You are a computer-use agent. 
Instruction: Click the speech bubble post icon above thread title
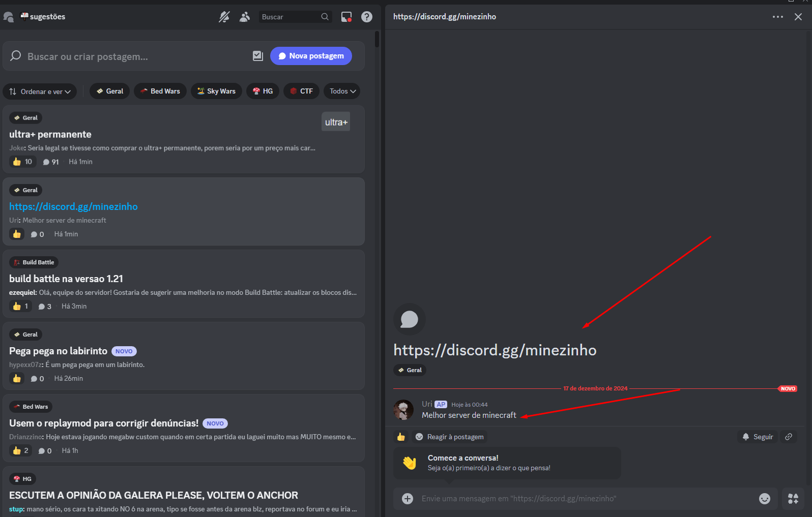410,319
